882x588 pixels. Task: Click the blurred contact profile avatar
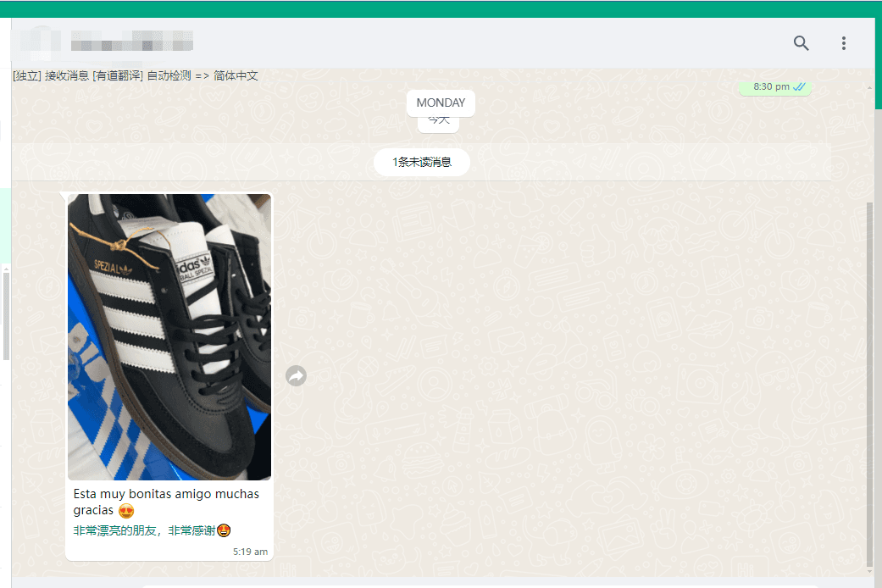pos(39,41)
